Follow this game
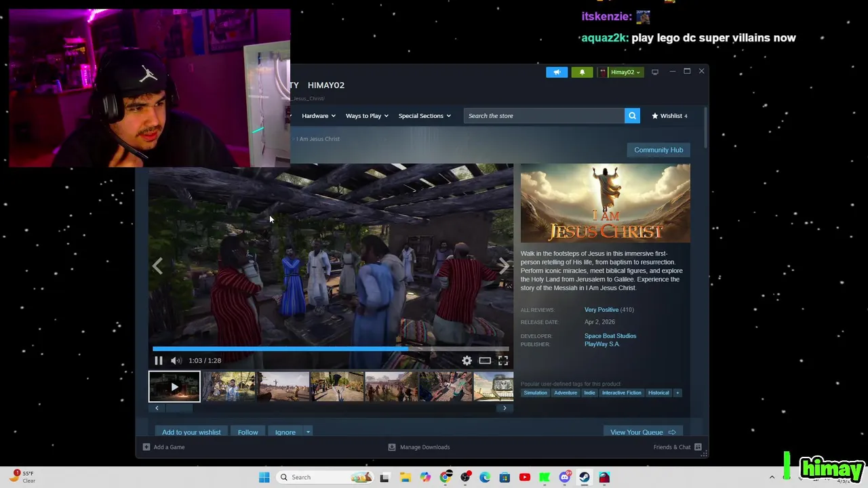 pos(248,432)
